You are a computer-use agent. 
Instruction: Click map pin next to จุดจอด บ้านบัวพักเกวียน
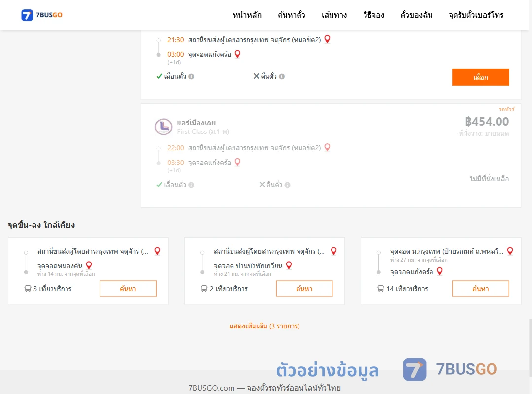point(289,265)
